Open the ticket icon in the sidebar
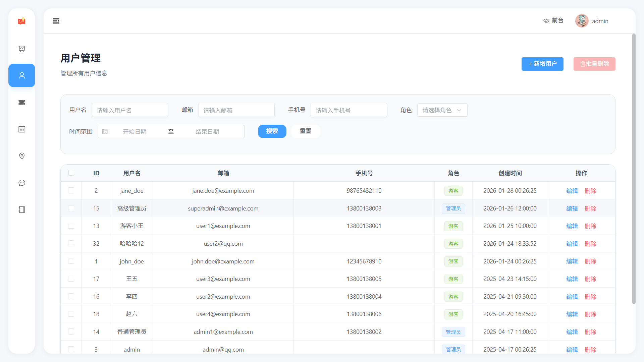 [22, 102]
